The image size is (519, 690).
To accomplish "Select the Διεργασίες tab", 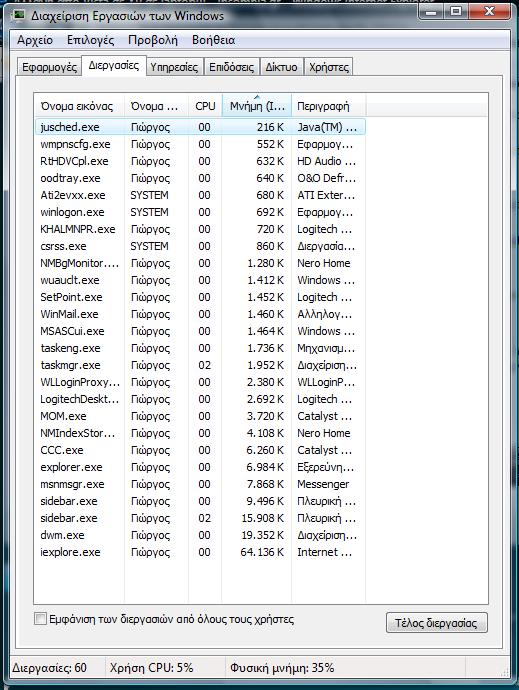I will [x=114, y=66].
